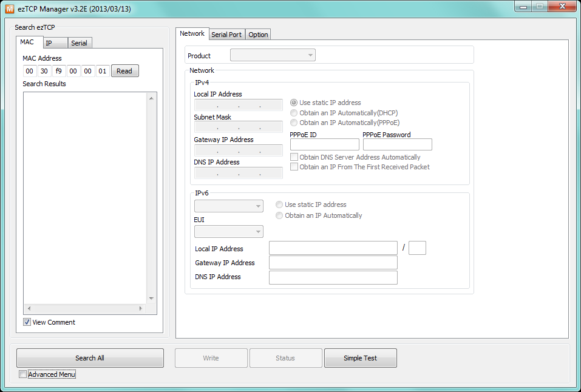Click the Status button
581x392 pixels.
[x=286, y=358]
